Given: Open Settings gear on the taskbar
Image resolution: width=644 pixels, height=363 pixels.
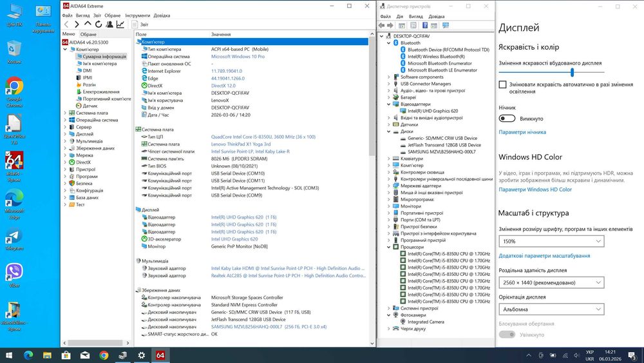Looking at the screenshot, I should tap(142, 355).
